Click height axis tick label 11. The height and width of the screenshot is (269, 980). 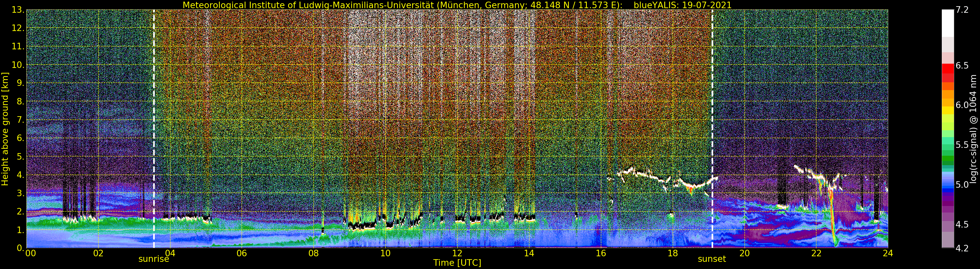18,47
